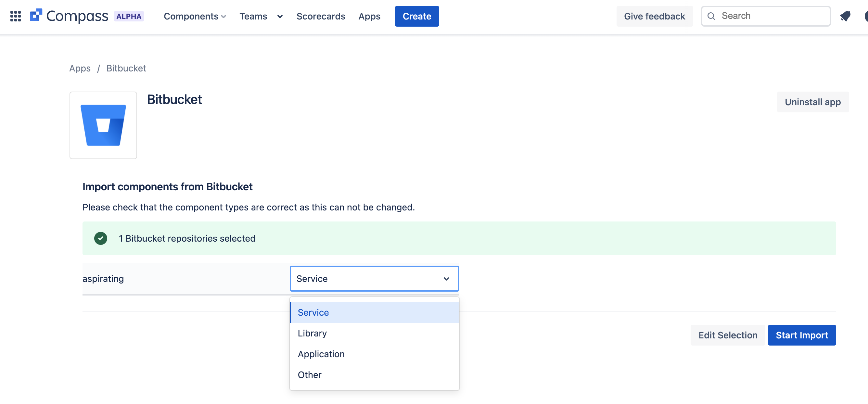This screenshot has width=868, height=404.
Task: Click the ALPHA badge next to Compass
Action: [129, 16]
